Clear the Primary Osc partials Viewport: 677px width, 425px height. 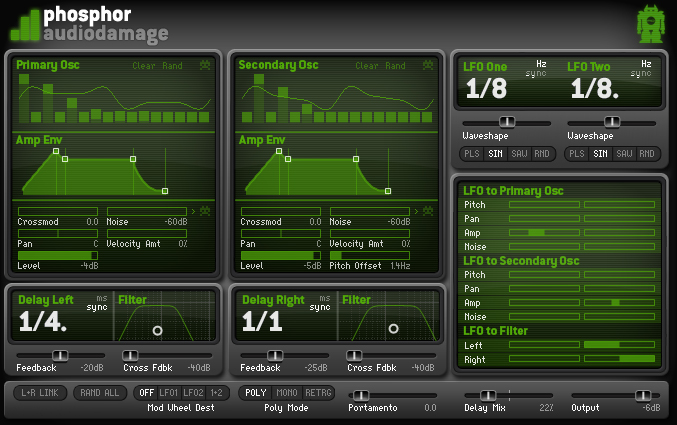144,66
